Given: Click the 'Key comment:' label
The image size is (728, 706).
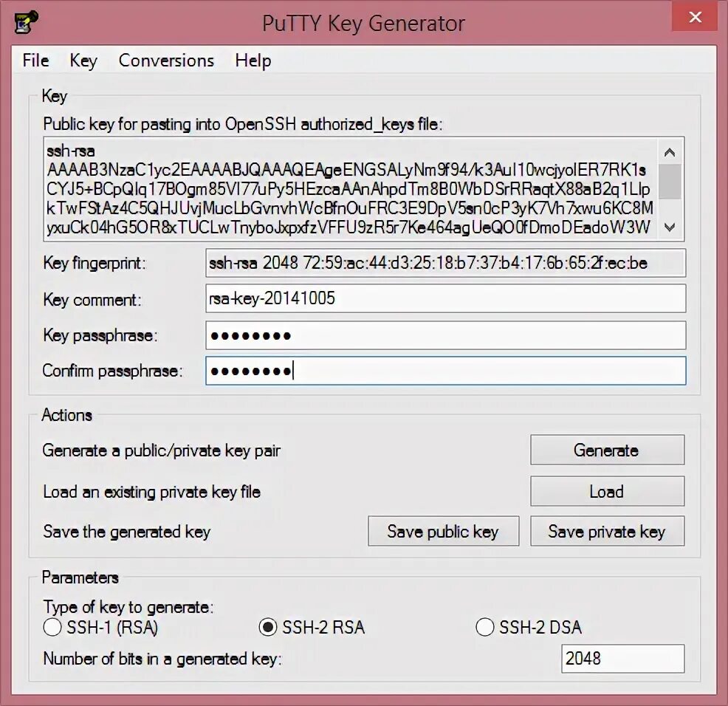Looking at the screenshot, I should (x=92, y=300).
